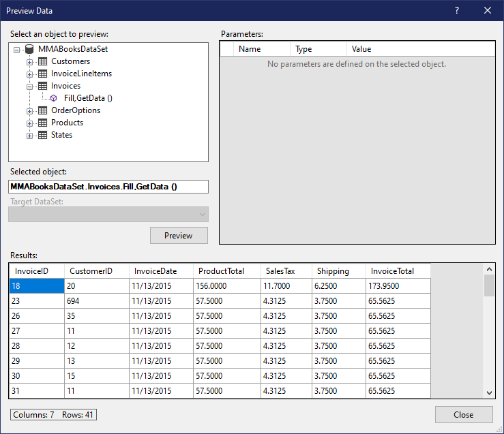Select CustomerID cell 12

tap(97, 346)
